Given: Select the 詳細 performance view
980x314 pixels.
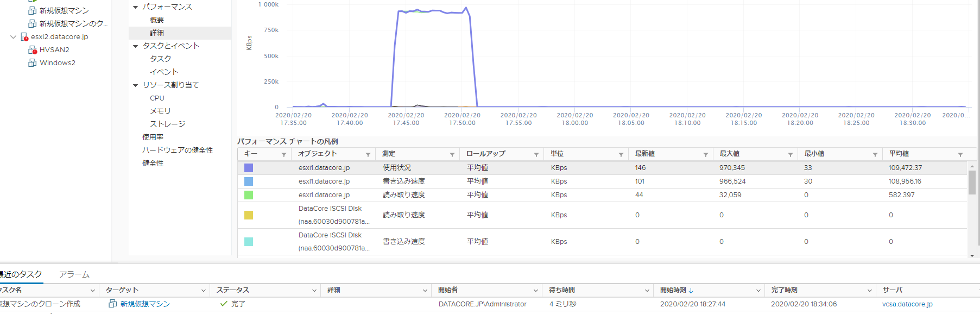Looking at the screenshot, I should (x=157, y=33).
